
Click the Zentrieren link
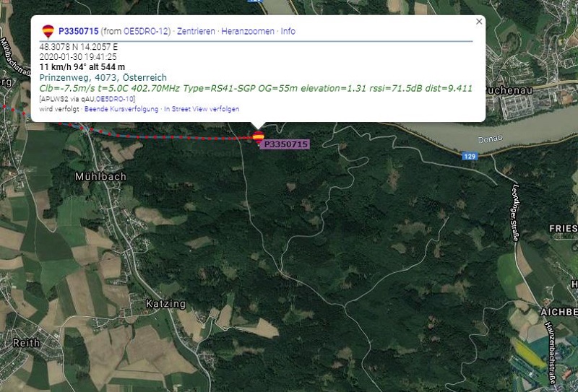196,31
